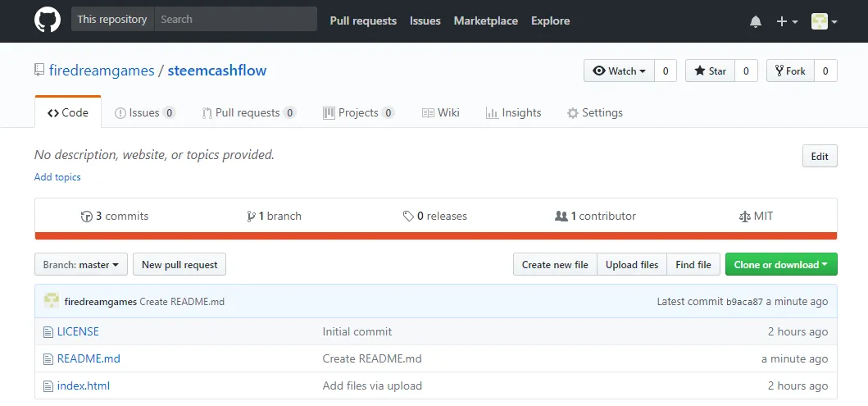Open the firedreamgames owner link

102,71
